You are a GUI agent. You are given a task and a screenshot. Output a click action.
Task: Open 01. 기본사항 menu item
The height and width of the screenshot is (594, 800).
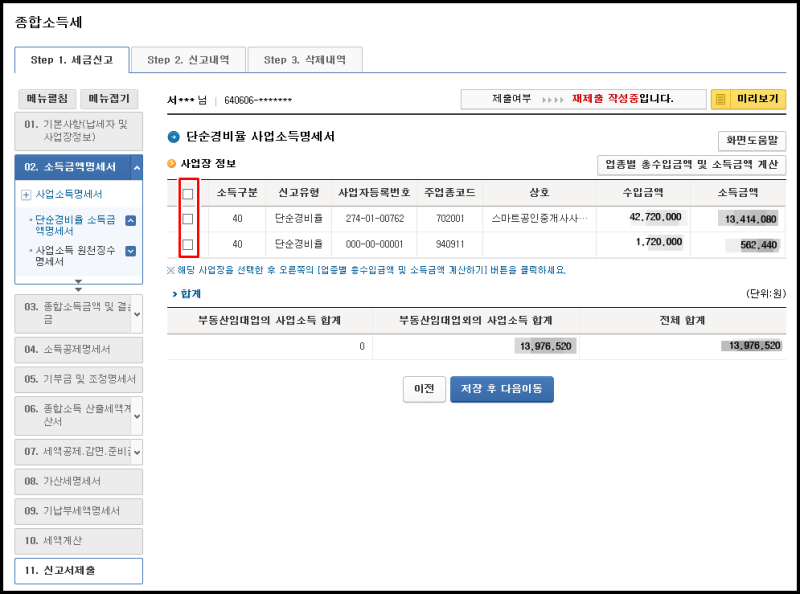79,131
